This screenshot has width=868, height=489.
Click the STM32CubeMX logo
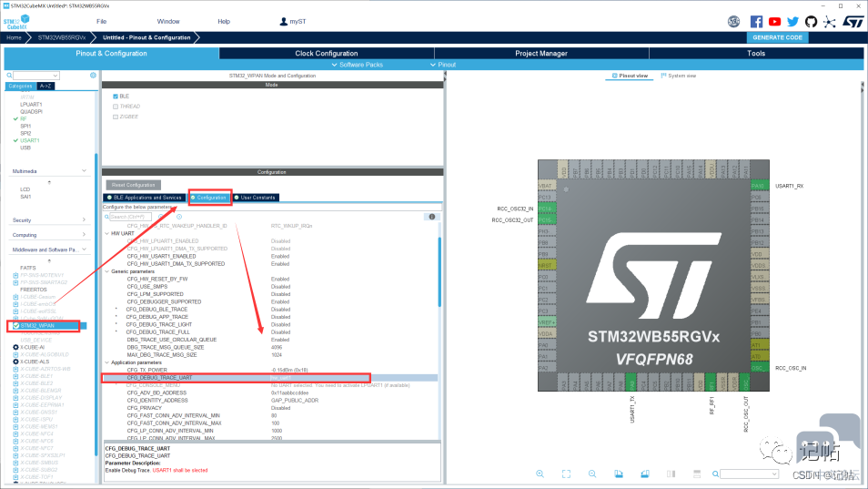pyautogui.click(x=16, y=22)
